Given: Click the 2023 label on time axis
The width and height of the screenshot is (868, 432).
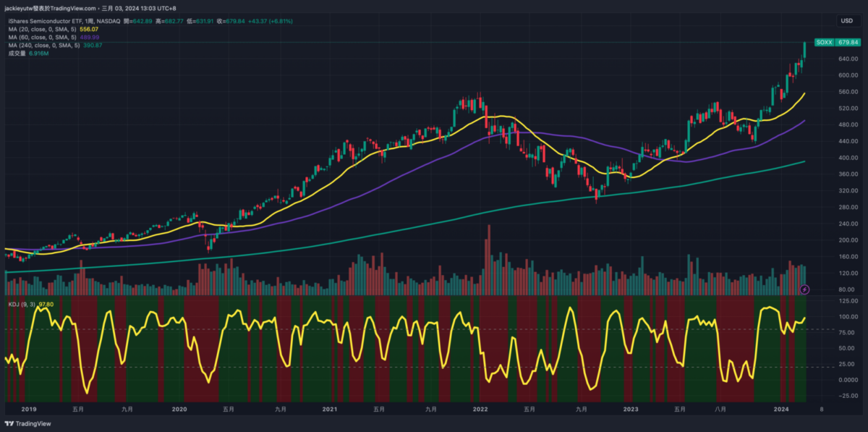Looking at the screenshot, I should [631, 409].
